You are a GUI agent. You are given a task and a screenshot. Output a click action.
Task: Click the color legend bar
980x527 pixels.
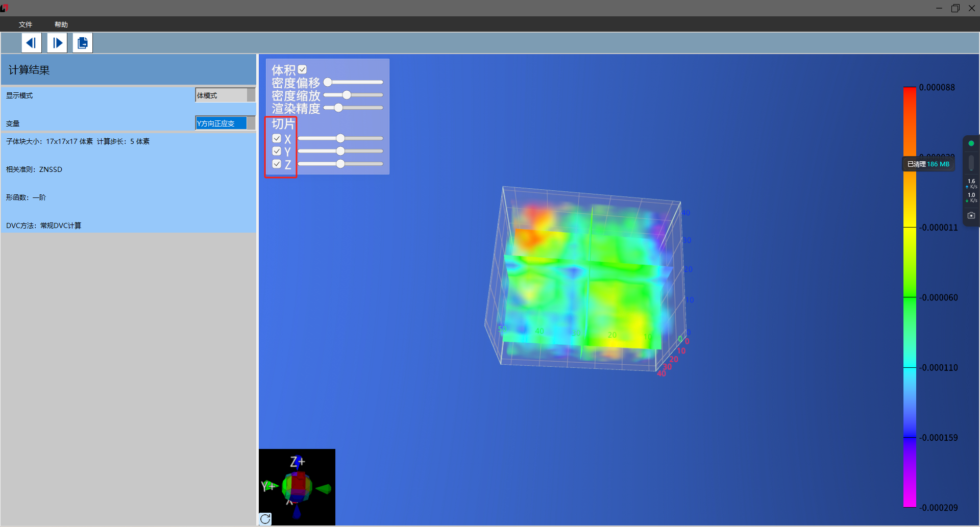click(910, 297)
